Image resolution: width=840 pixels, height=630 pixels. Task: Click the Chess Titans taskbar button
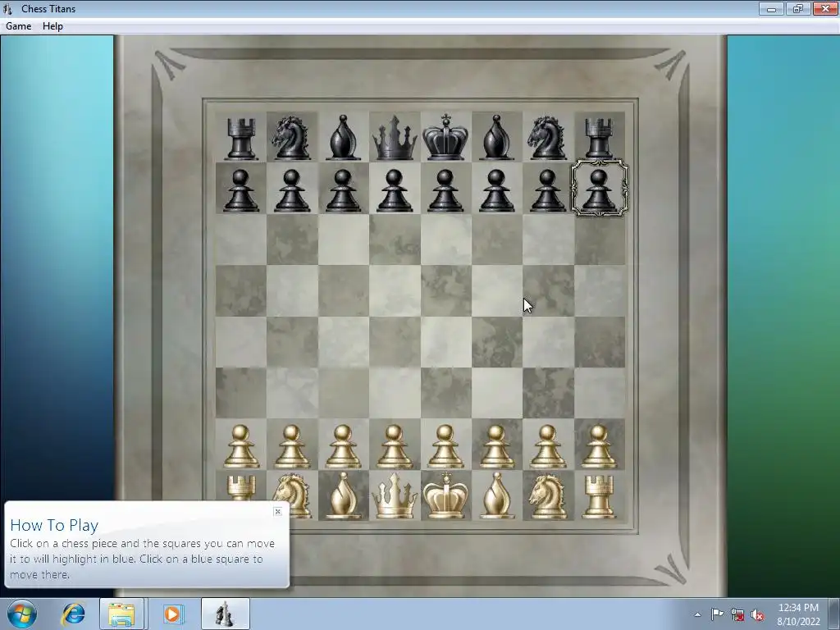226,614
